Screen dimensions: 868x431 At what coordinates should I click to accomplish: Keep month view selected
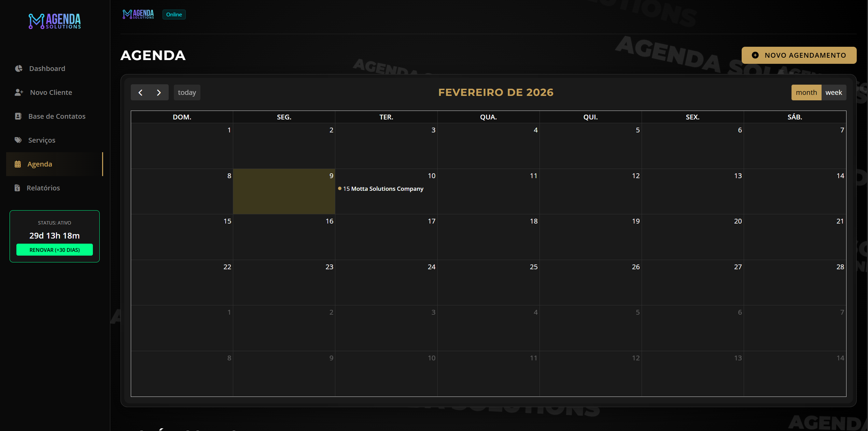click(x=807, y=92)
